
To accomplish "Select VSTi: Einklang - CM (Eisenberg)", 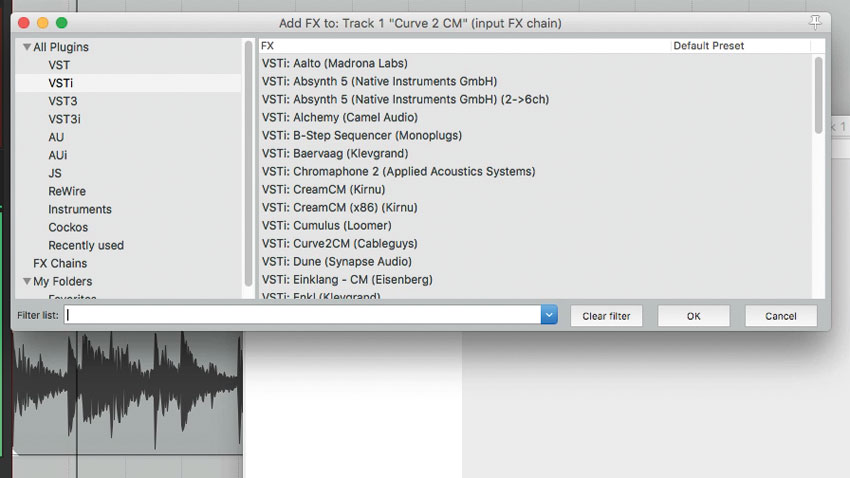I will (x=347, y=280).
